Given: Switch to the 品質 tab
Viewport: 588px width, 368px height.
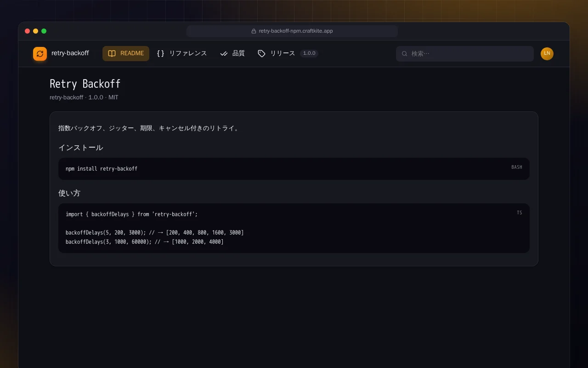Looking at the screenshot, I should (232, 53).
